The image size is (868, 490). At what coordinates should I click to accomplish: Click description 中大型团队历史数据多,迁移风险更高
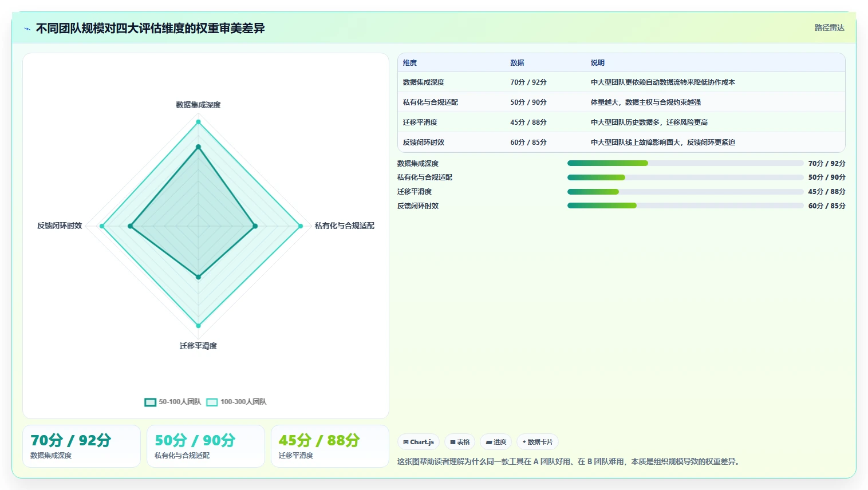tap(649, 122)
